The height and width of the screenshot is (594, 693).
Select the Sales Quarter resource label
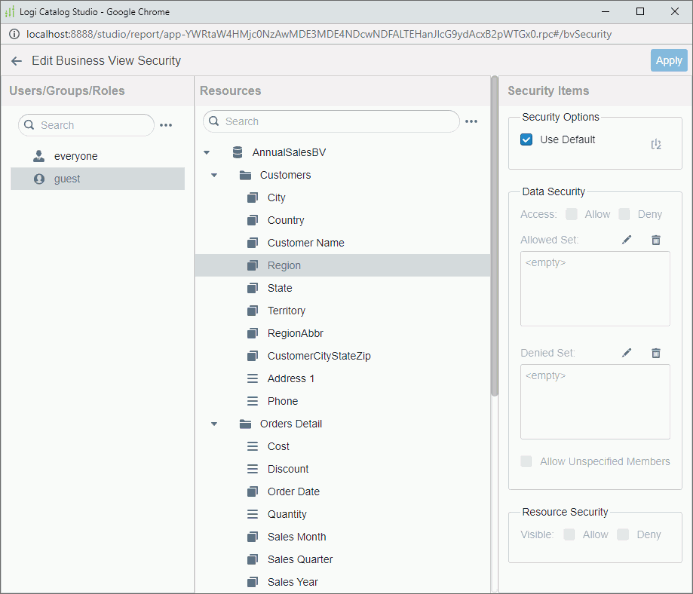tap(300, 560)
